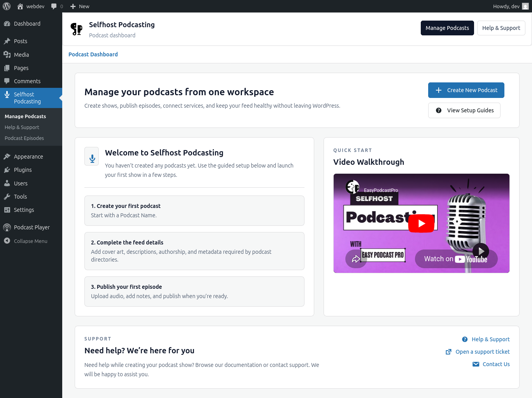
Task: Click the Howdy, dev account text
Action: (506, 6)
